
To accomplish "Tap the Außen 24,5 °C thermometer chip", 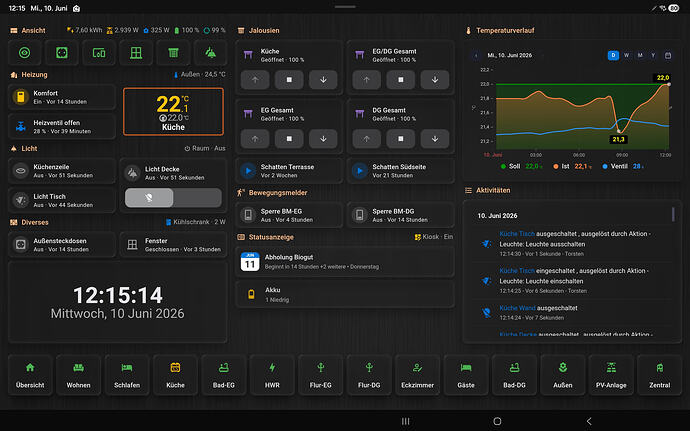I will pos(199,74).
